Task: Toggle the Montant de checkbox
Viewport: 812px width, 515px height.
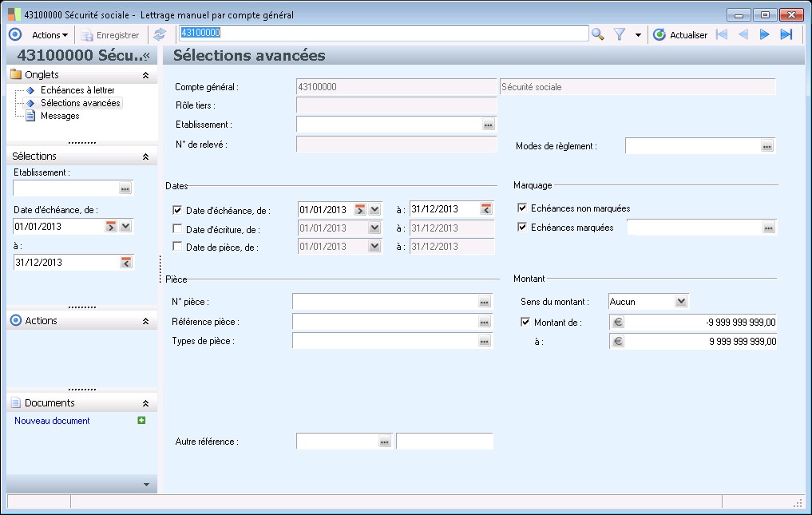Action: point(525,322)
